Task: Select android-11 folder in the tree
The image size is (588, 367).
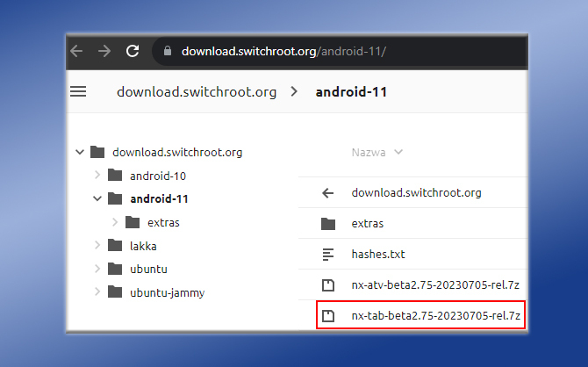Action: click(159, 199)
